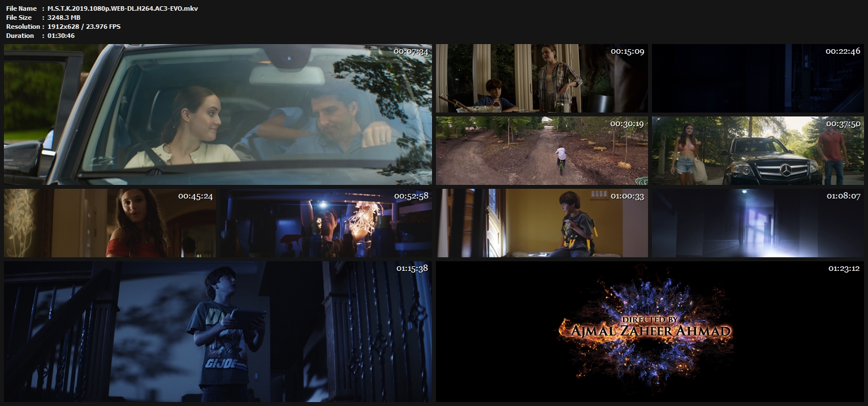Click the 01:23:12 timestamp label

pyautogui.click(x=844, y=269)
